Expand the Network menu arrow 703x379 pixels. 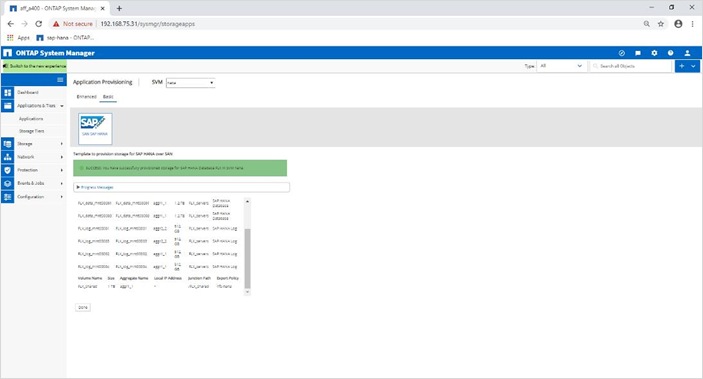[62, 157]
